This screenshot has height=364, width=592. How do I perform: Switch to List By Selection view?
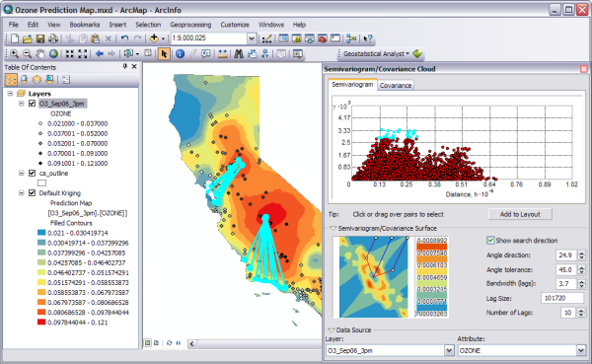(49, 80)
